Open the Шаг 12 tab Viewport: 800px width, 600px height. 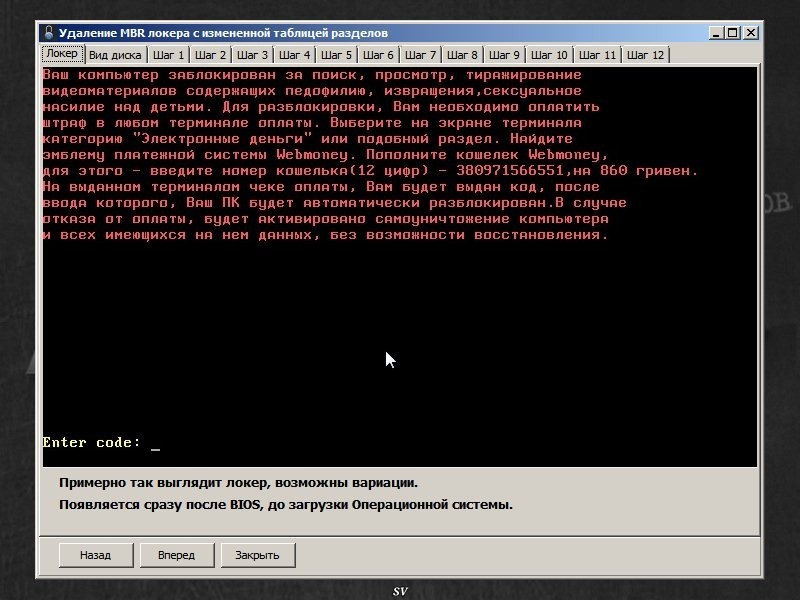(645, 55)
